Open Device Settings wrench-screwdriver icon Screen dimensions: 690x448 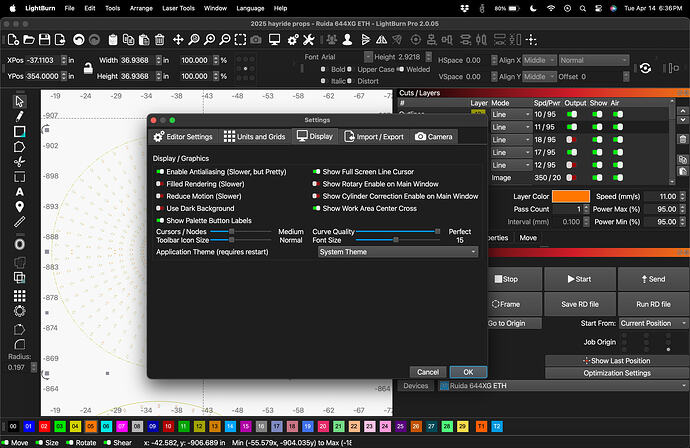308,40
